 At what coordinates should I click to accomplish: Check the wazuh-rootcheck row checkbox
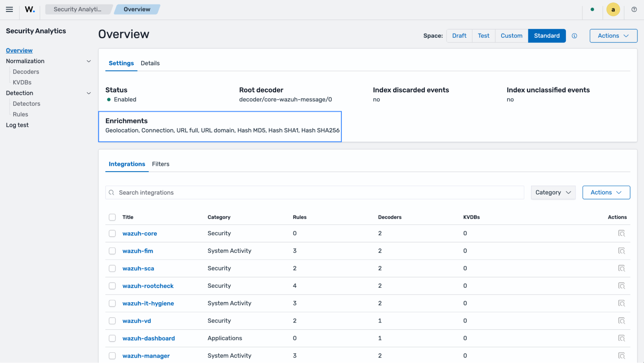tap(112, 286)
